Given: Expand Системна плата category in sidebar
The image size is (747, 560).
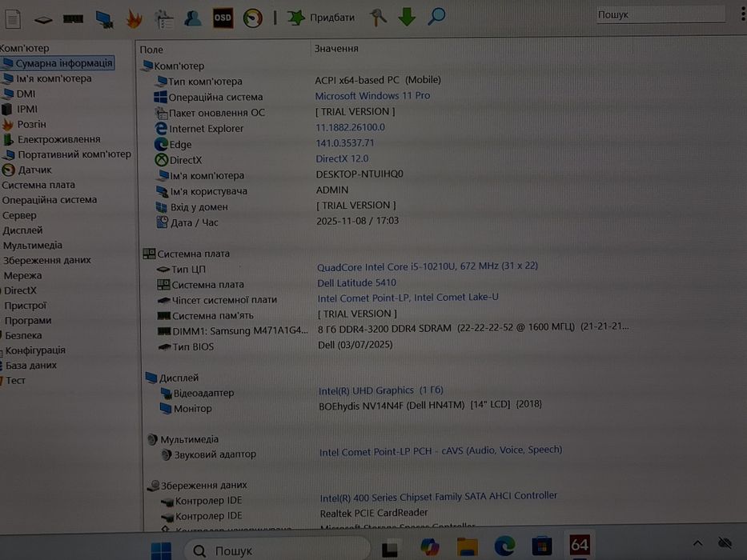Looking at the screenshot, I should click(x=38, y=185).
